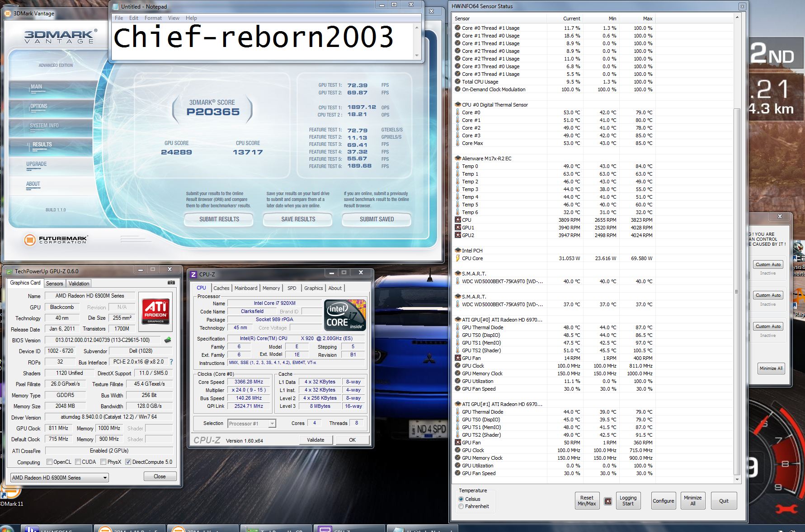Click the Total CPU Usage row icon
Screen dimensions: 805x532
458,82
